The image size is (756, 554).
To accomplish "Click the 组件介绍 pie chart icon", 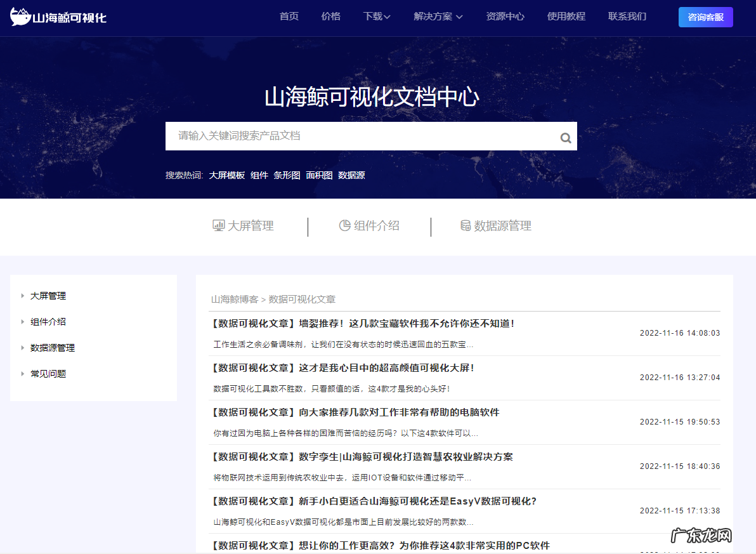I will click(344, 226).
